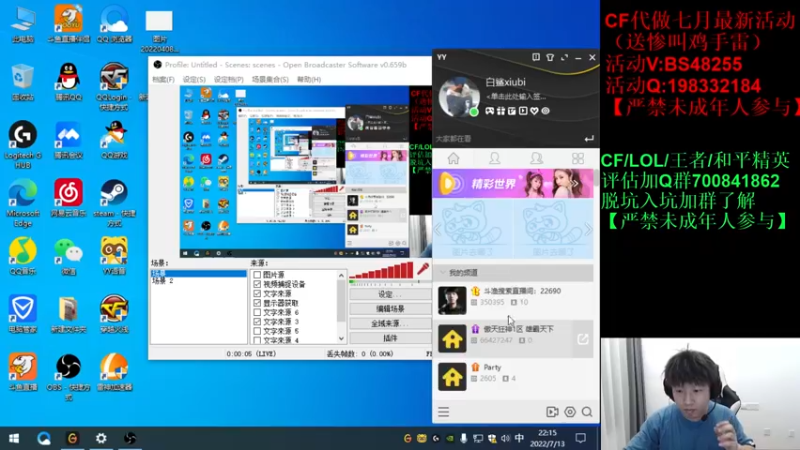Open the Windows Start menu
The image size is (800, 450).
pyautogui.click(x=14, y=438)
